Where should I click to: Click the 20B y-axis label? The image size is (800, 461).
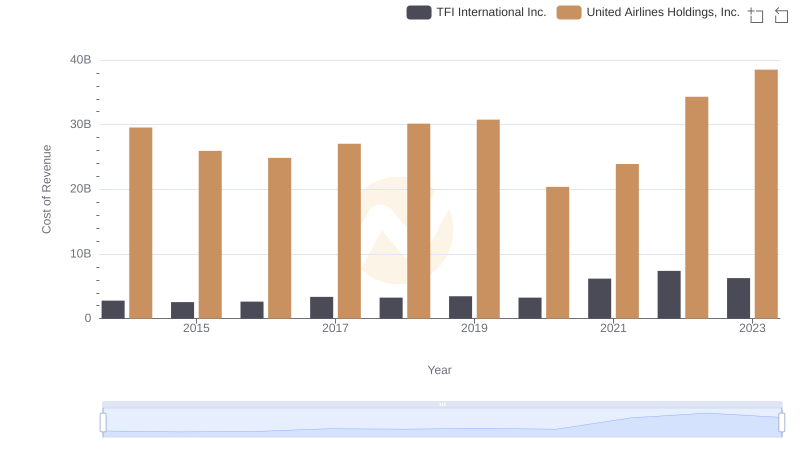[81, 189]
